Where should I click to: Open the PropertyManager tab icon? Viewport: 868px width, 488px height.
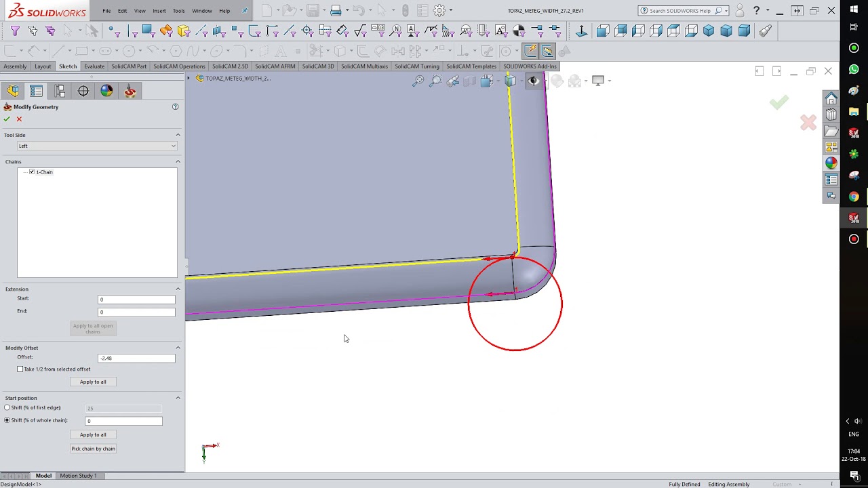[37, 91]
